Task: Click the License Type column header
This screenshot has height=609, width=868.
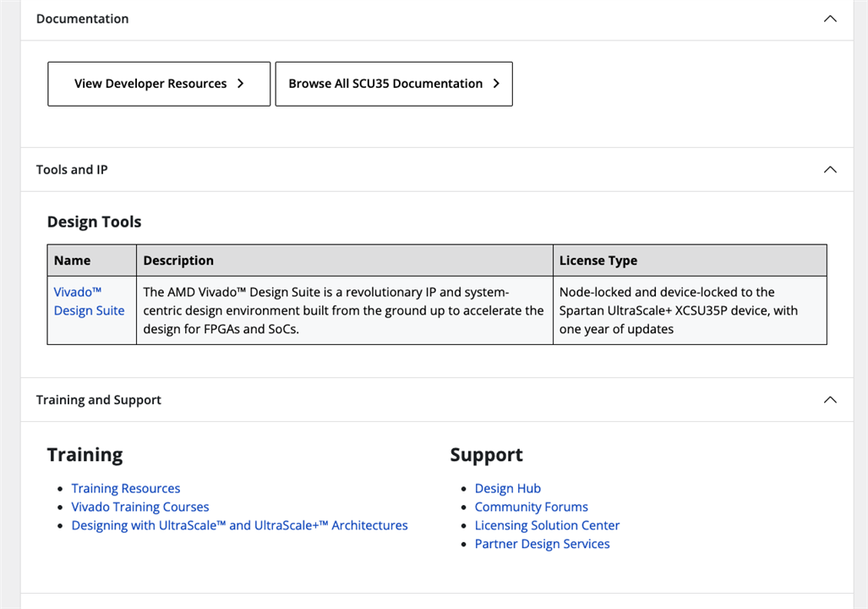Action: (690, 261)
